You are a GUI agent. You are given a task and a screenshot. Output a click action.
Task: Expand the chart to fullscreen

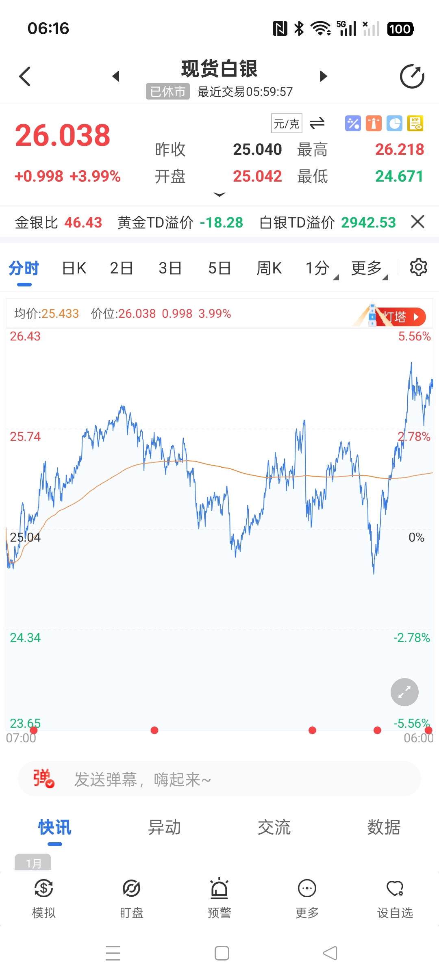pyautogui.click(x=404, y=692)
